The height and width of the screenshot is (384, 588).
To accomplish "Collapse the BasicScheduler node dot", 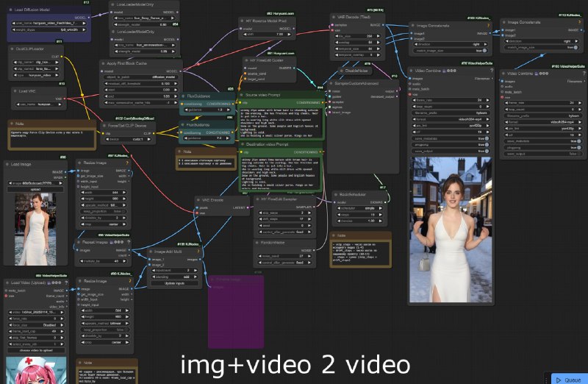I will [336, 194].
